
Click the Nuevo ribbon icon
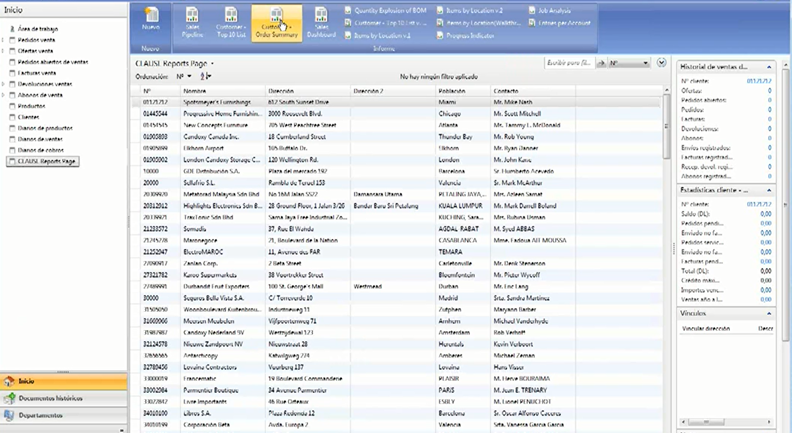(151, 20)
